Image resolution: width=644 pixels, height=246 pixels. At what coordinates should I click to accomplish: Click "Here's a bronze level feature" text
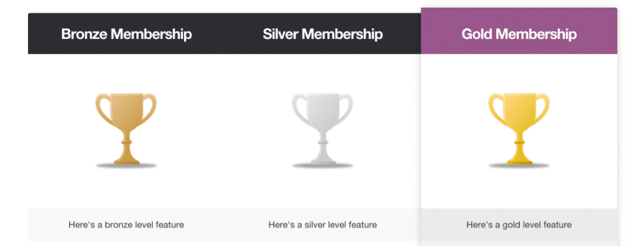(x=126, y=224)
